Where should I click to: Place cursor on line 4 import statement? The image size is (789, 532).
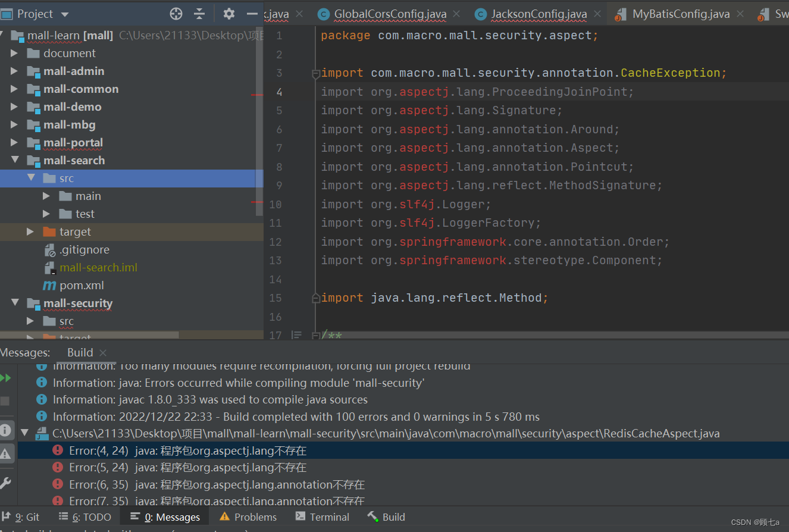[x=477, y=92]
